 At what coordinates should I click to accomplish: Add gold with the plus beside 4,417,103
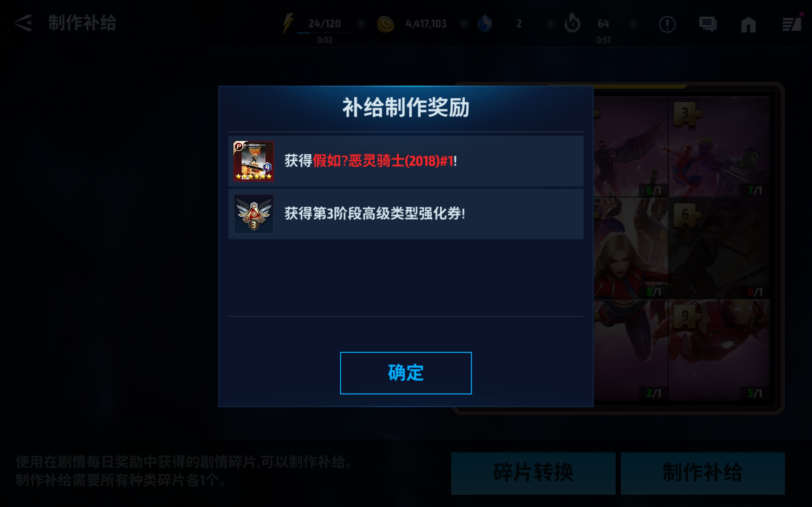pos(464,24)
